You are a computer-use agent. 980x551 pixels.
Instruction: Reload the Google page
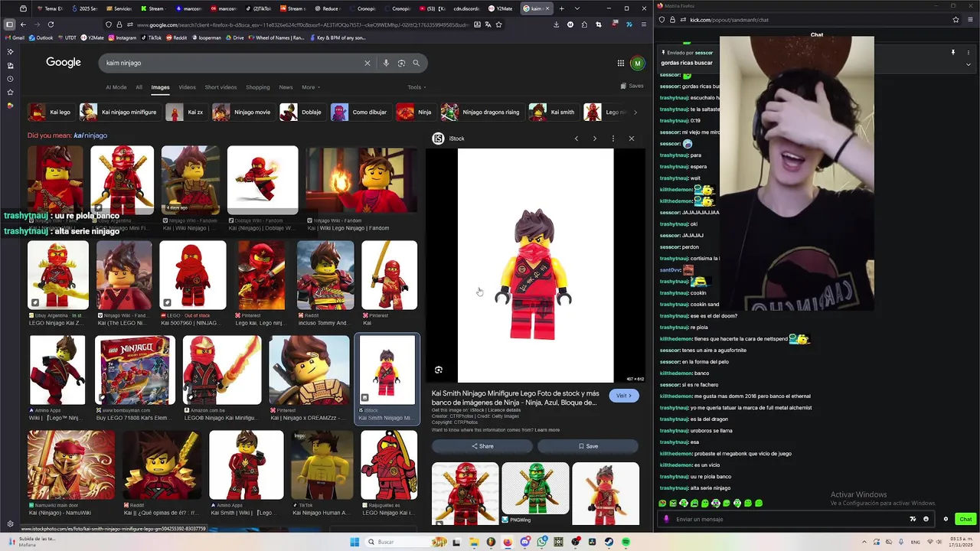coord(51,24)
